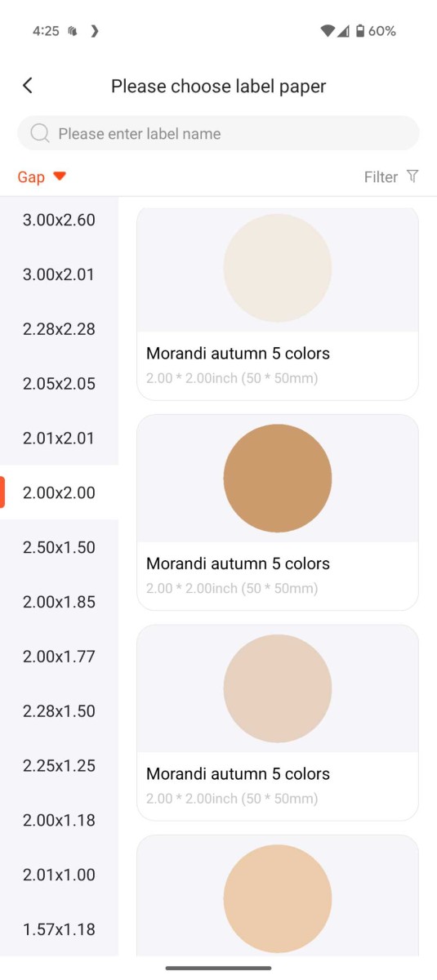Select the light pink Morandi label card
Screen dimensions: 437x980
coord(278,723)
